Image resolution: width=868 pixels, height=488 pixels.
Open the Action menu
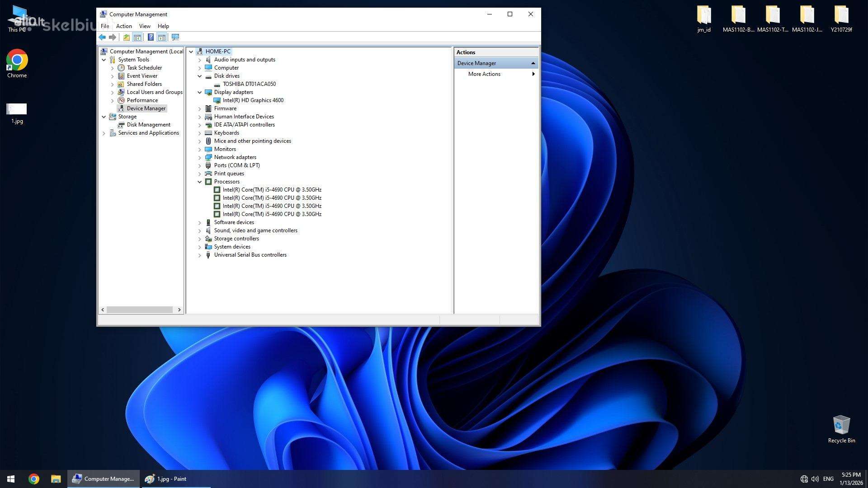point(124,26)
